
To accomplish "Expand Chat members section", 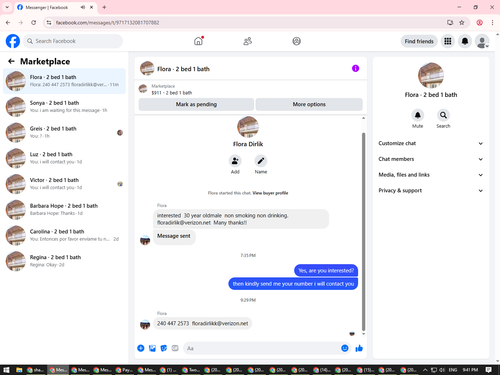I will [431, 159].
